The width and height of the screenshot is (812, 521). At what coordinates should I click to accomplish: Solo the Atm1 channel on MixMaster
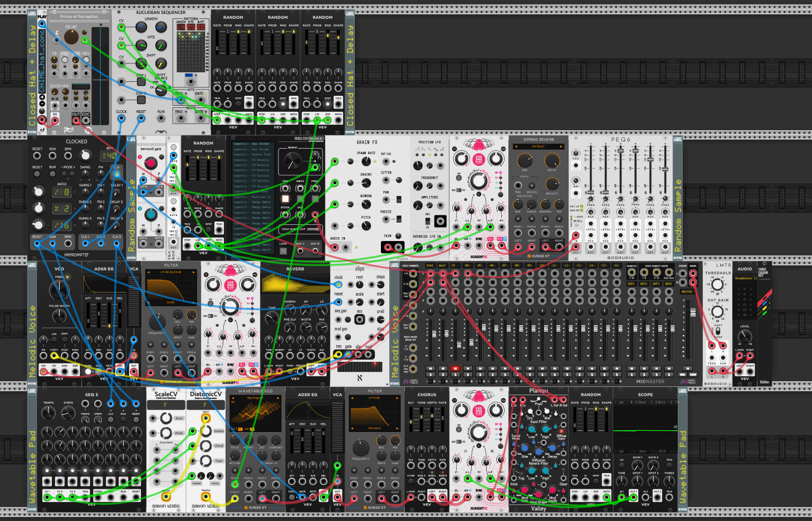(x=431, y=375)
